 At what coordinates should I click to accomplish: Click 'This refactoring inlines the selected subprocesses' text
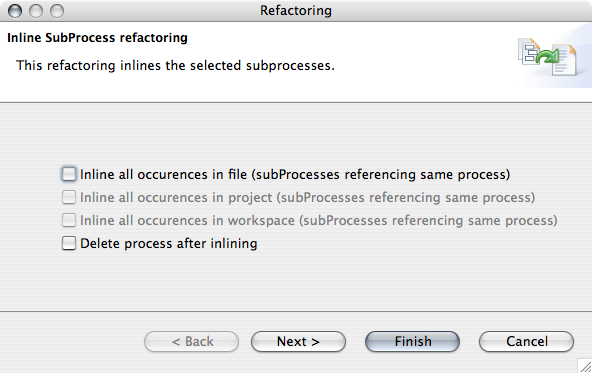click(x=176, y=65)
